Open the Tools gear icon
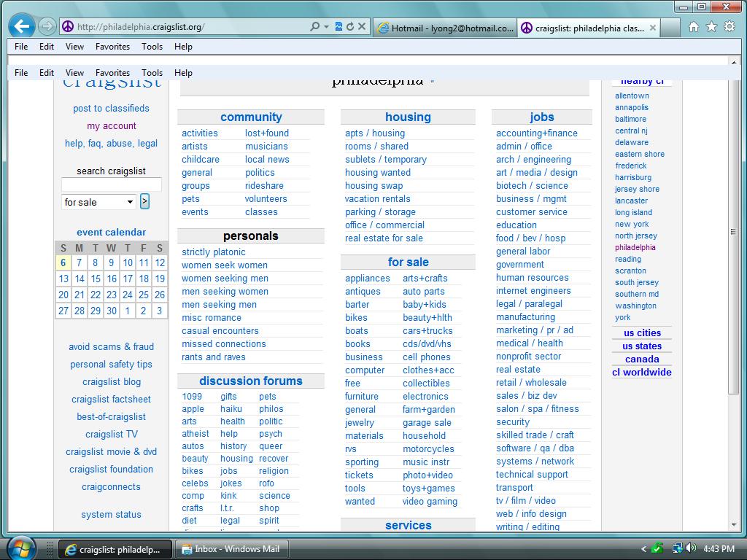This screenshot has width=747, height=560. (729, 27)
